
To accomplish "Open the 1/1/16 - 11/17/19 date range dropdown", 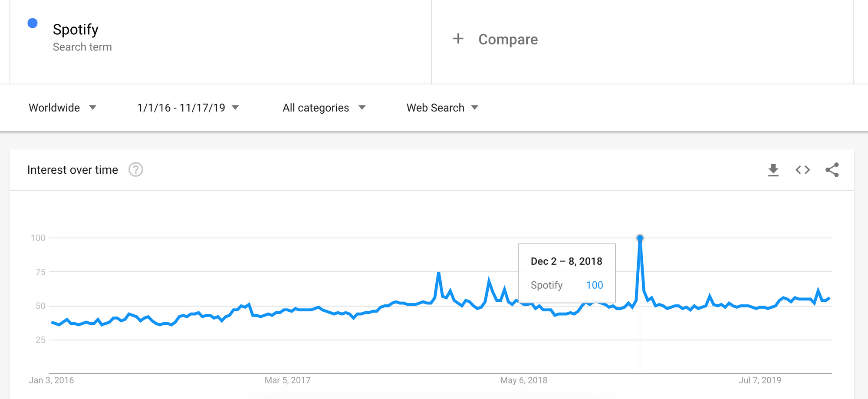I will tap(188, 108).
